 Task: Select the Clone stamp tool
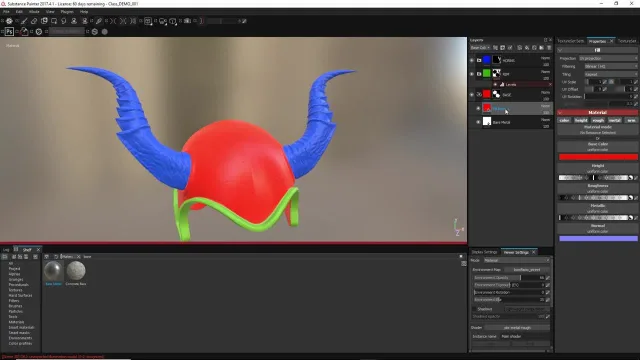(x=74, y=21)
